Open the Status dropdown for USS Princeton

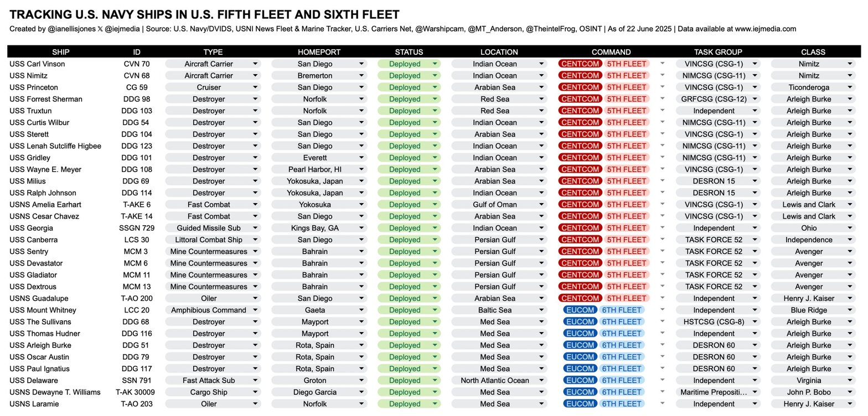[435, 87]
